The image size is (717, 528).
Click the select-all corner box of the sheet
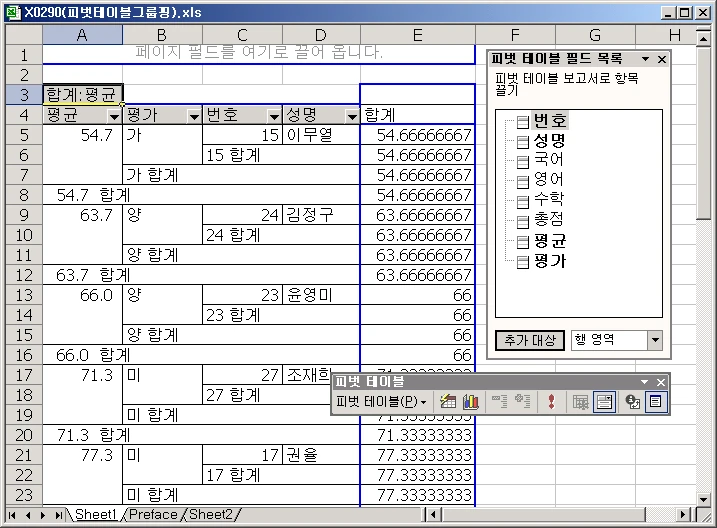(24, 35)
